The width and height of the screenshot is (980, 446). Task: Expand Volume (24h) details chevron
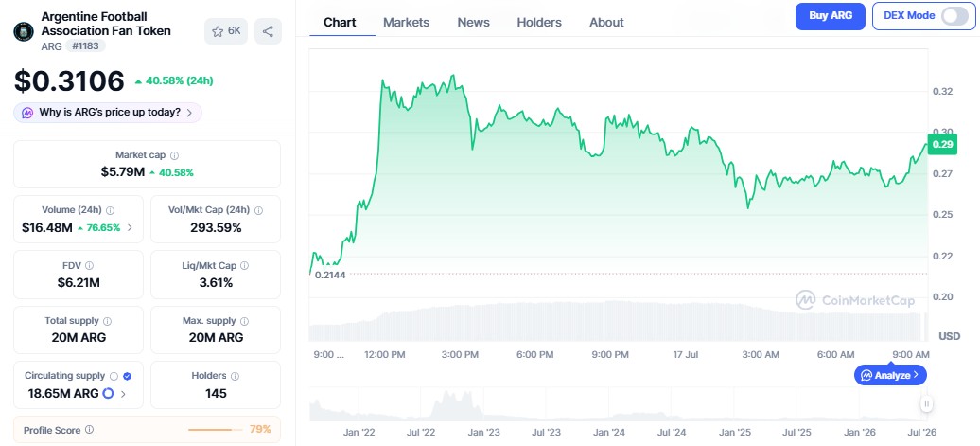130,227
